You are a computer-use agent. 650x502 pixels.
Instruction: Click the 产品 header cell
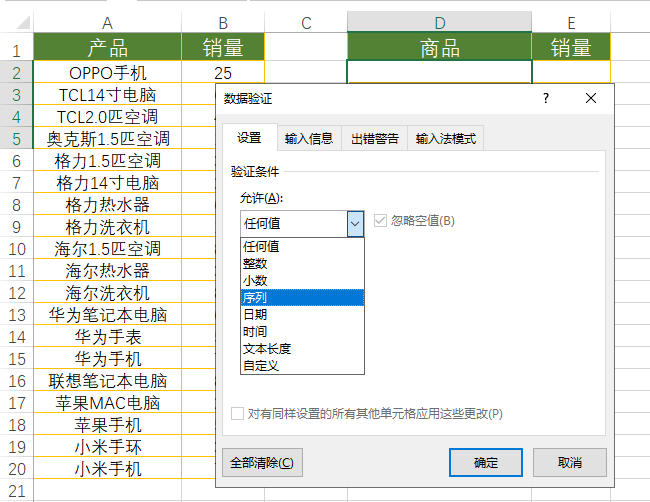tap(107, 47)
